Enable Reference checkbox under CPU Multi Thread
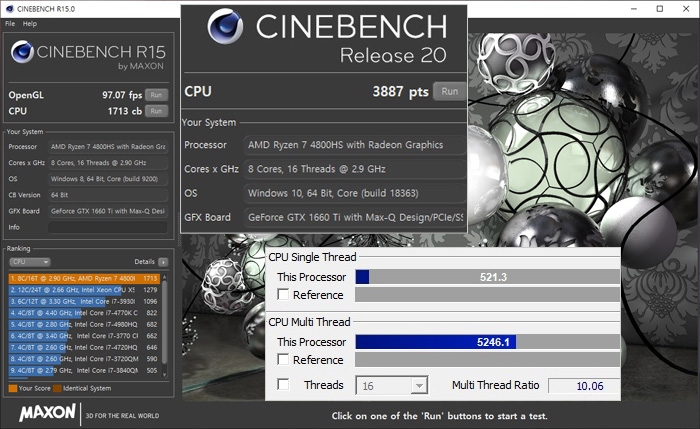The width and height of the screenshot is (700, 429). 283,359
